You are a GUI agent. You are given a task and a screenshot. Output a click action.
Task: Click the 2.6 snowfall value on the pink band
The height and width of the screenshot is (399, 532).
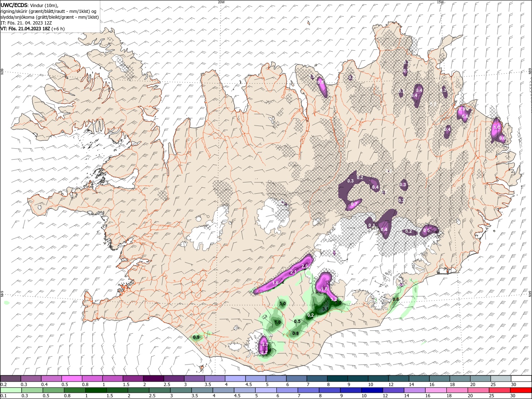304,266
